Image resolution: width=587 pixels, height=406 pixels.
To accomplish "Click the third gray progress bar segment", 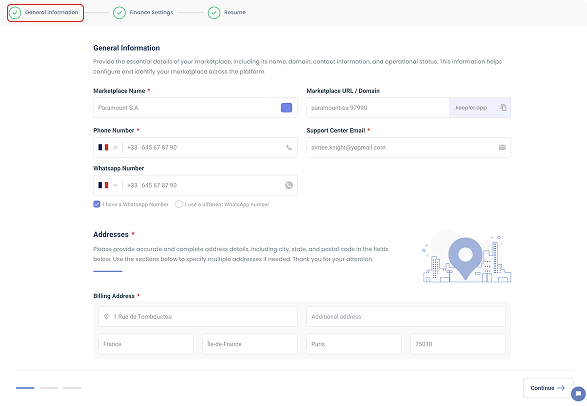I will pyautogui.click(x=72, y=388).
